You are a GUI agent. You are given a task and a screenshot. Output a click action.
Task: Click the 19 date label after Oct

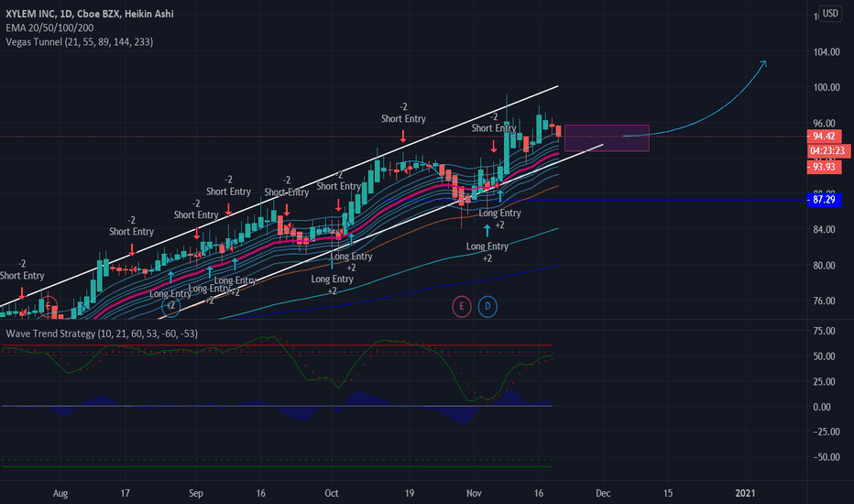pyautogui.click(x=409, y=493)
